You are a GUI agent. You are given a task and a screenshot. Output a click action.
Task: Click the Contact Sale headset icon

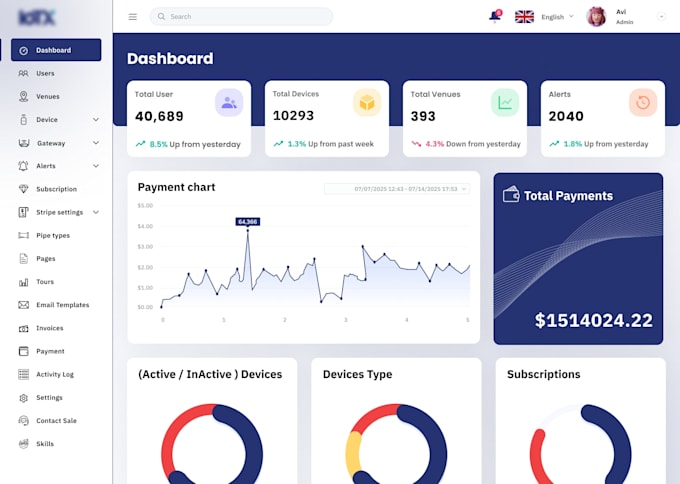click(23, 421)
